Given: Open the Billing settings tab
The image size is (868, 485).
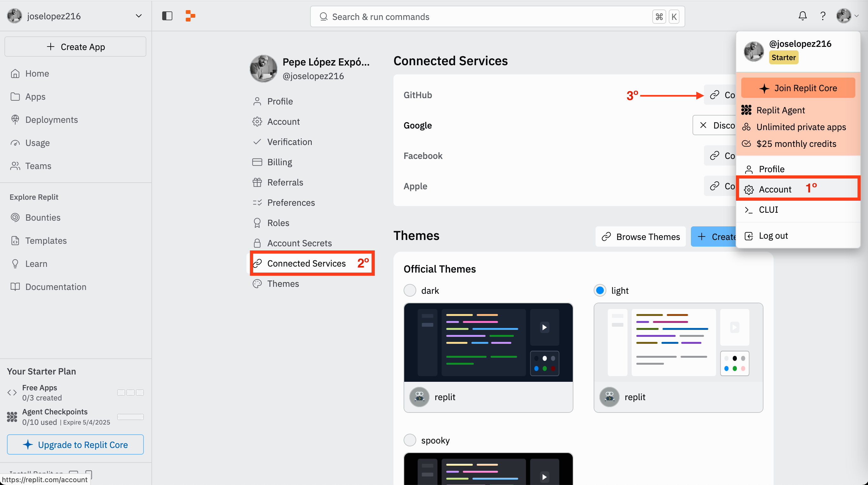Looking at the screenshot, I should (x=280, y=162).
